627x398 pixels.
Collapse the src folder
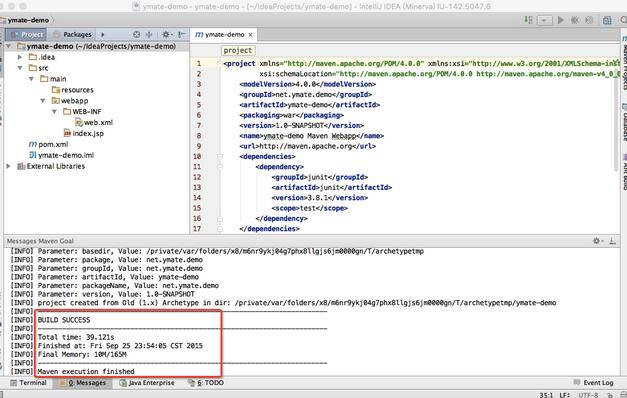click(x=20, y=68)
